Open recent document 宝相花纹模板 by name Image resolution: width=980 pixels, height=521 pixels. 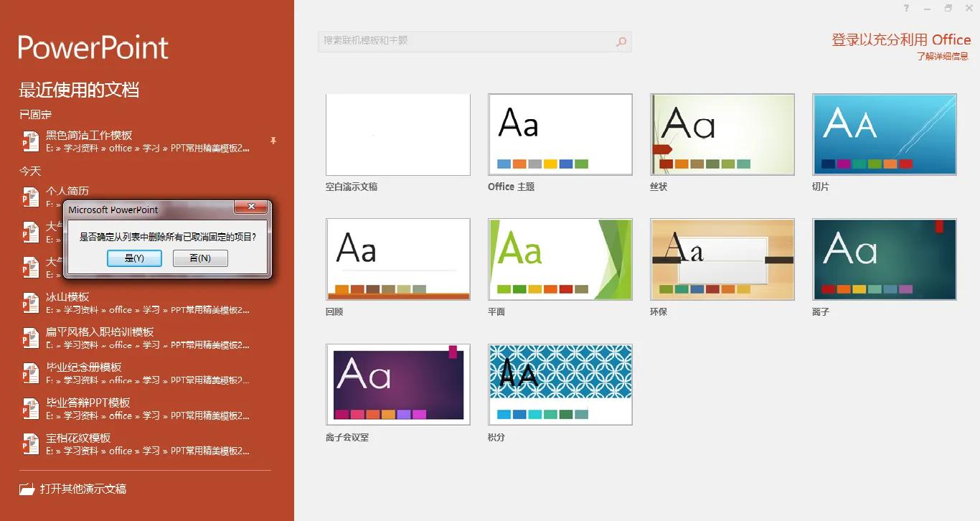pyautogui.click(x=78, y=438)
